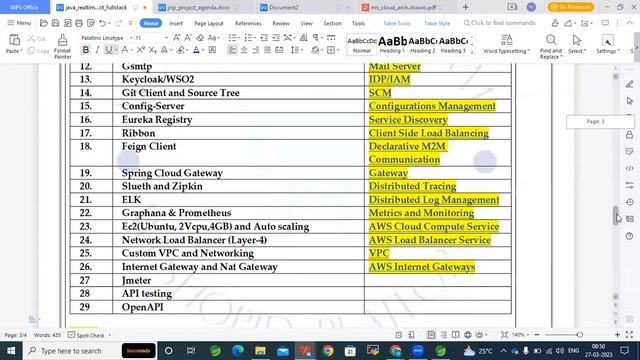Toggle show paragraph marks

tap(316, 38)
